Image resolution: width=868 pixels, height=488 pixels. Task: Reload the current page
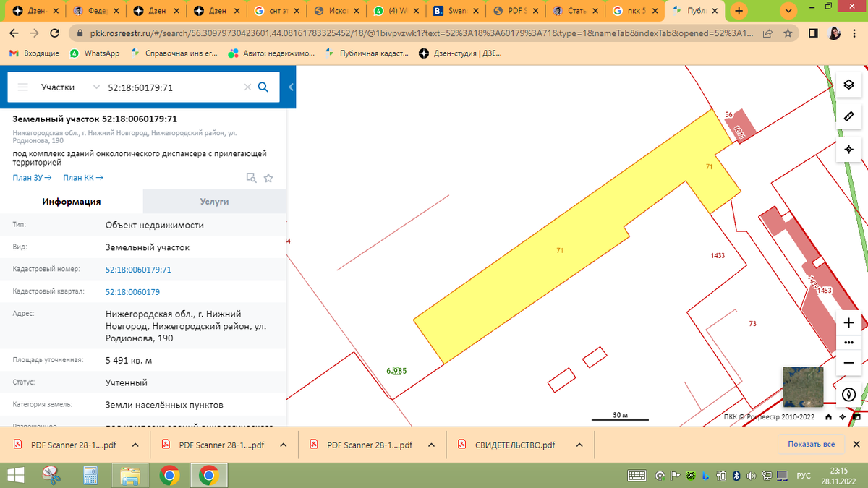(55, 33)
